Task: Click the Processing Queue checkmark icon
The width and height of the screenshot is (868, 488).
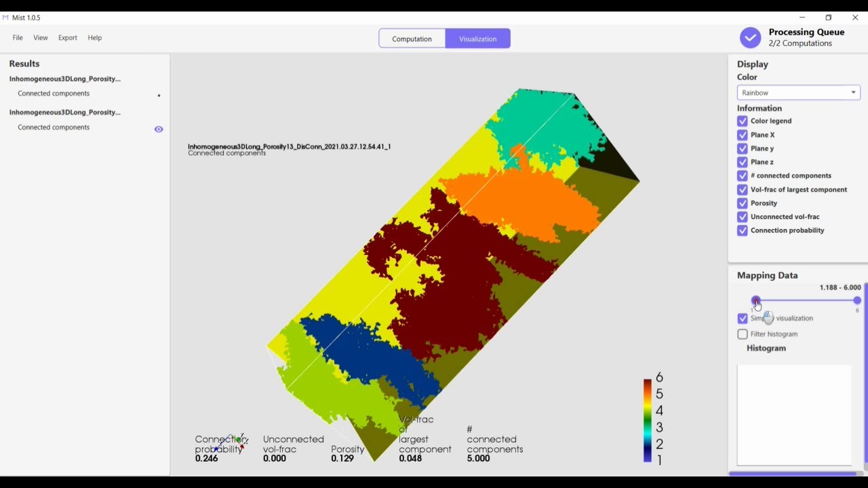Action: [750, 38]
